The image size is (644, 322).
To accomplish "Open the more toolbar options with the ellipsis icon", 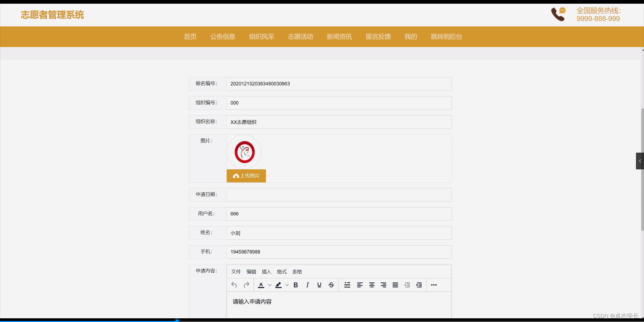I will [x=434, y=285].
